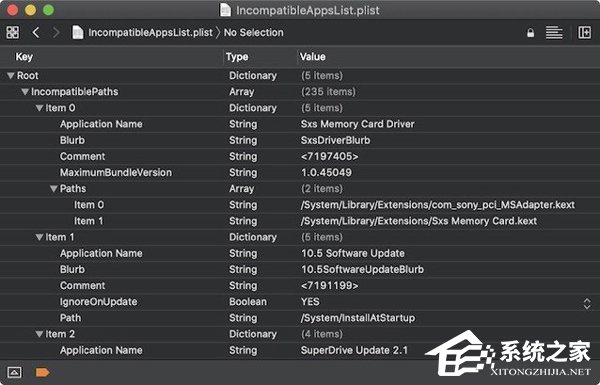Select the Path key under Item 1
This screenshot has width=600, height=385.
point(70,318)
